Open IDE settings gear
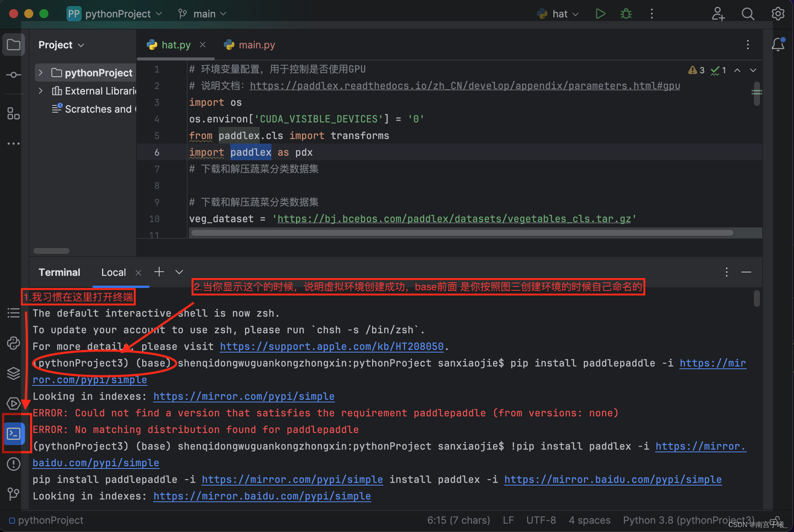The image size is (794, 532). click(778, 14)
